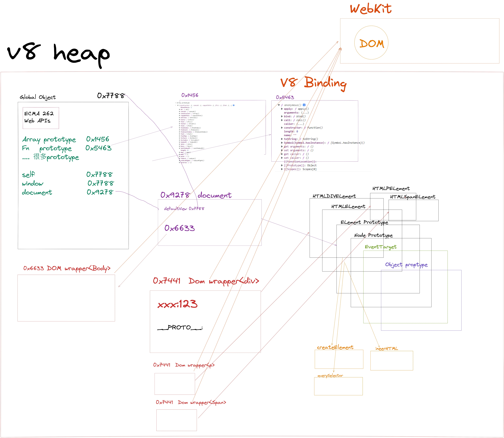Screen dimensions: 504x438
Task: Click the 'Dom wrapper<p>' label
Action: [195, 365]
